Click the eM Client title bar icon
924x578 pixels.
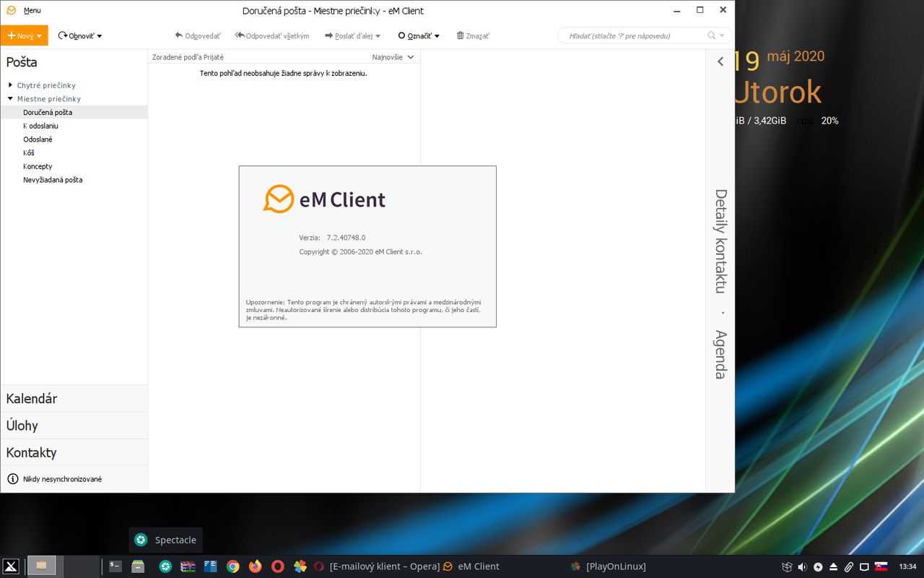point(11,11)
